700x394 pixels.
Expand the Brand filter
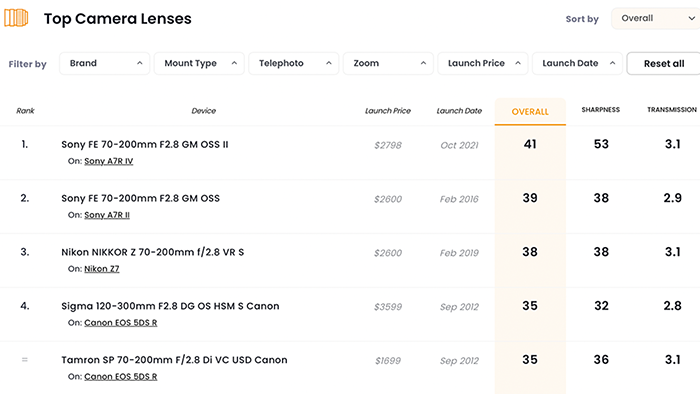pos(104,63)
